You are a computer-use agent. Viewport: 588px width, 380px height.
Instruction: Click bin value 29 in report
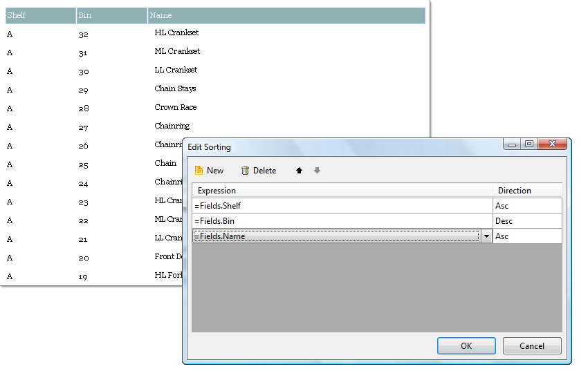point(83,91)
